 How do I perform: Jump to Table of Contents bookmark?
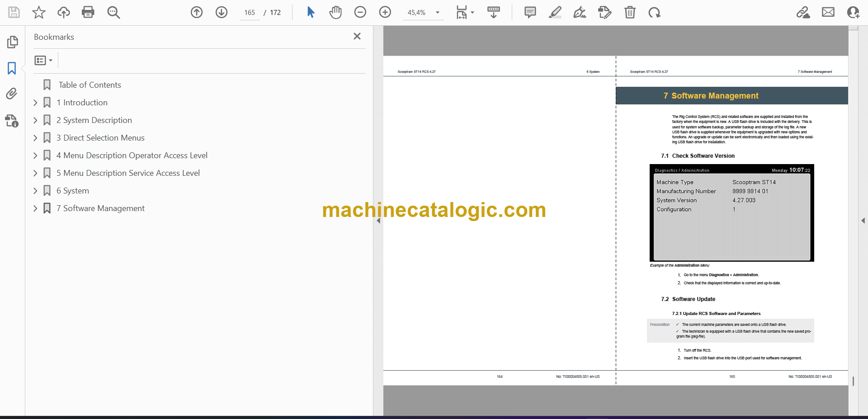coord(90,85)
